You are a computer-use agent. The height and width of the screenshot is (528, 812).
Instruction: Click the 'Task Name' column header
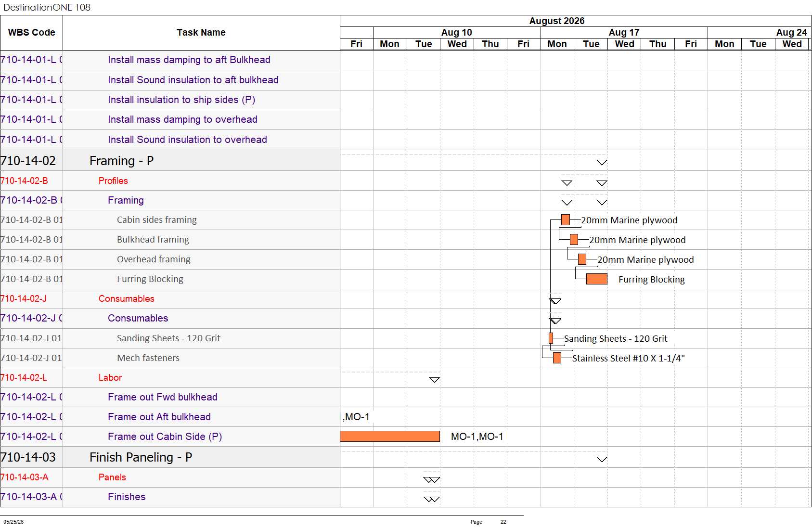(x=201, y=33)
